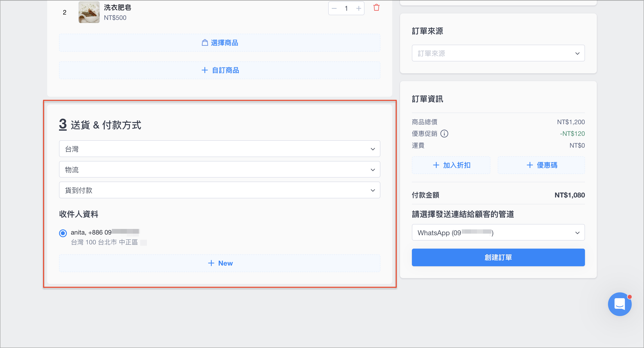Click the 付款金額 NT$1,080 amount
Viewport: 644px width, 348px height.
coord(570,195)
